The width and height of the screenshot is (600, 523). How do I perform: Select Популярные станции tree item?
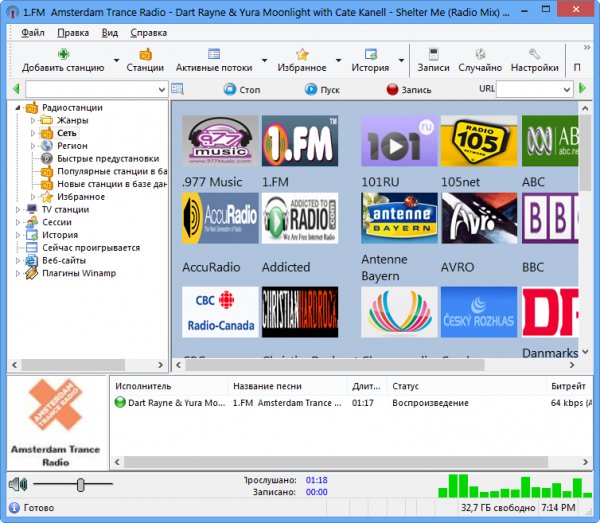coord(112,171)
